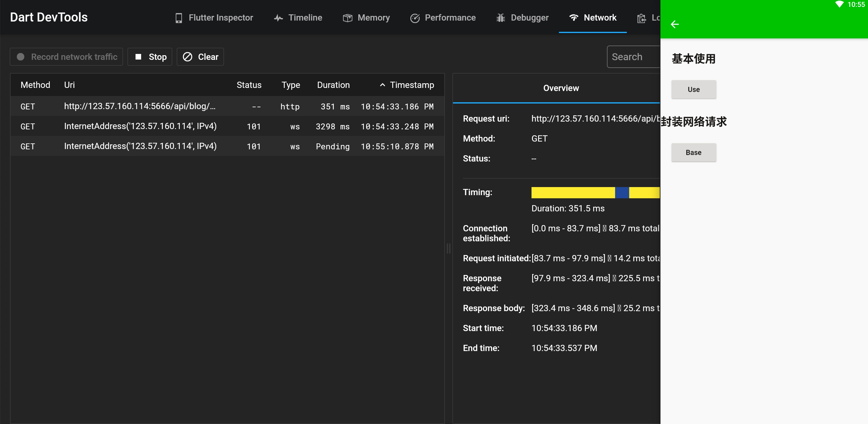Click the Timeline pulse icon
868x424 pixels.
click(278, 18)
